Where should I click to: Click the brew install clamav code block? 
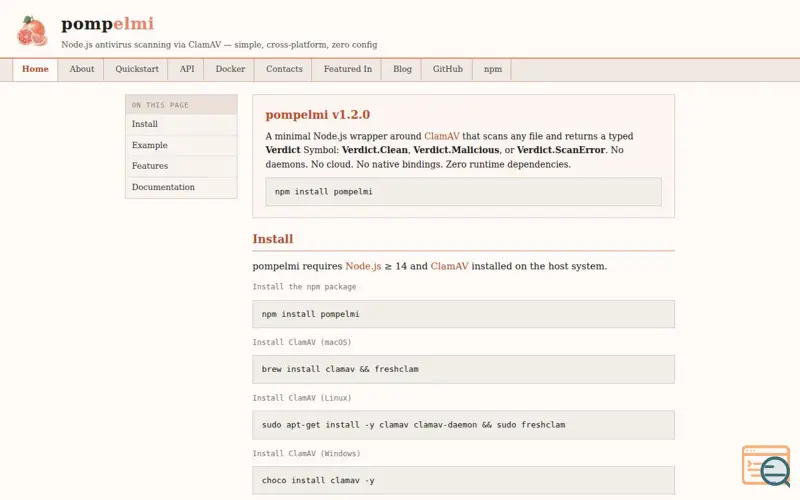463,369
